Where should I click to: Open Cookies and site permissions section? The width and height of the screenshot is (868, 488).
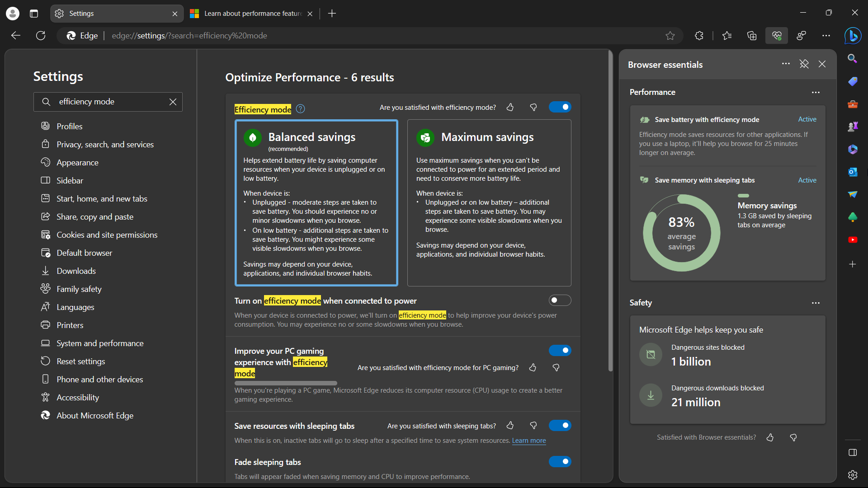(107, 235)
